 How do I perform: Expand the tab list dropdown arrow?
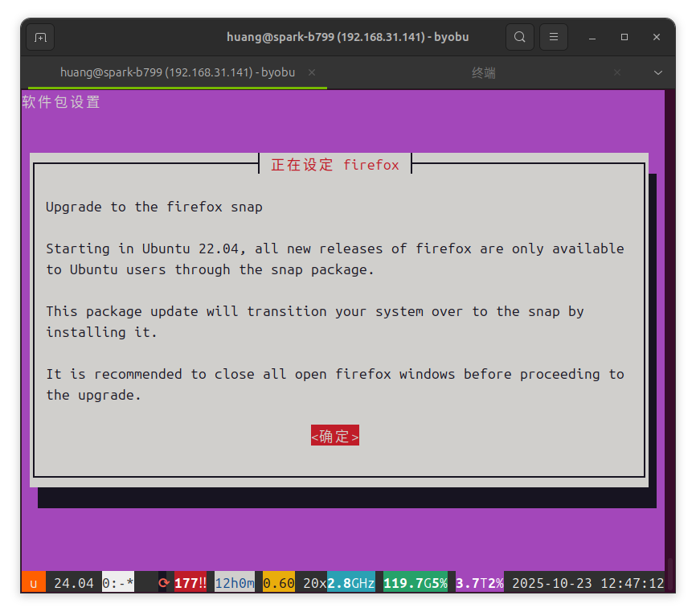(x=658, y=73)
